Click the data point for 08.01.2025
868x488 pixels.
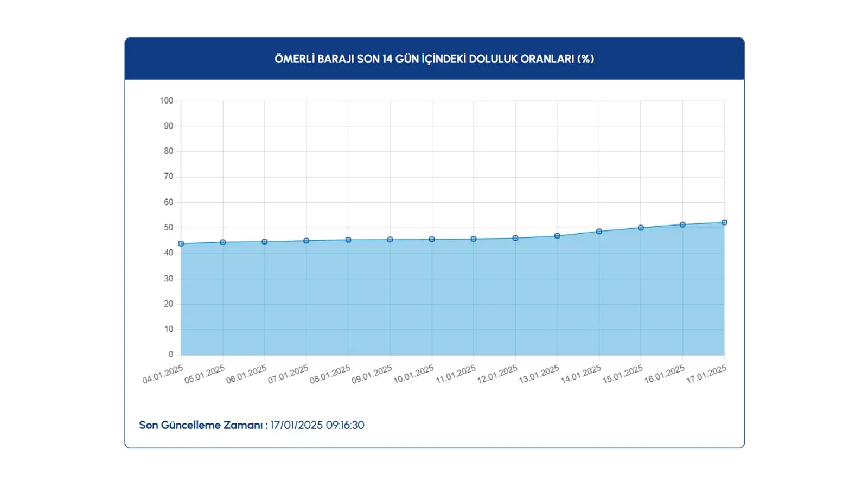point(348,240)
